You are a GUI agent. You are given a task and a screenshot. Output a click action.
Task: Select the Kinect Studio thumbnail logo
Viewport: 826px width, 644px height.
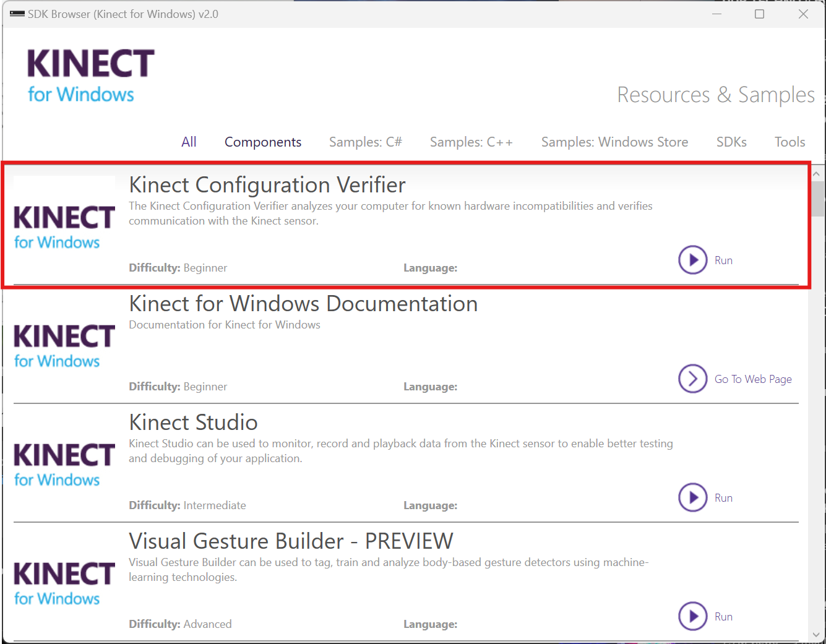pos(64,465)
